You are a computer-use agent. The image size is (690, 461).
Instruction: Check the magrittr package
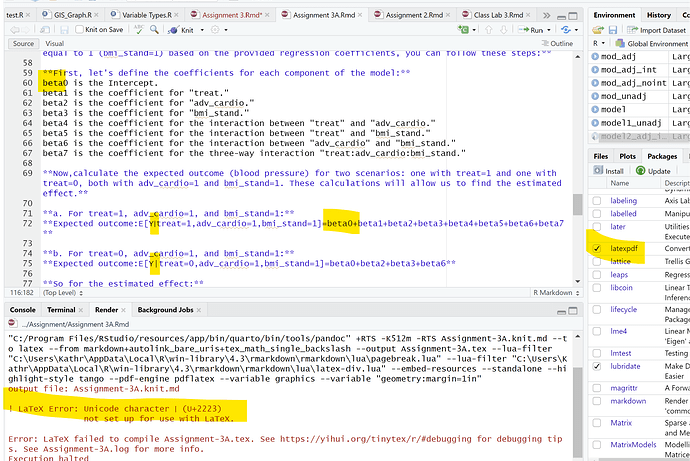pos(597,388)
